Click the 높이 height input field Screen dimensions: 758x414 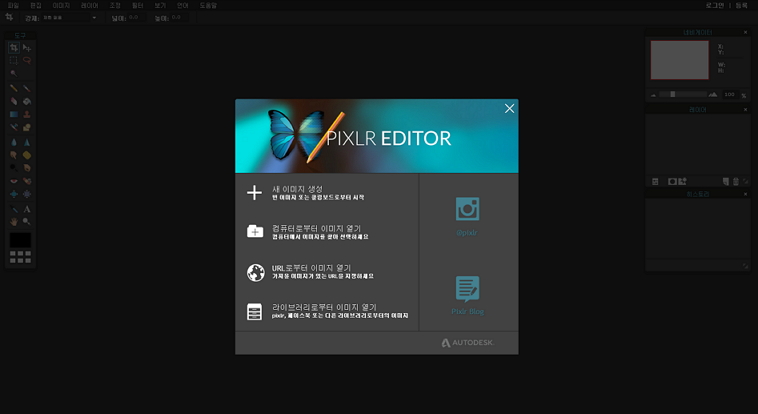click(x=179, y=18)
